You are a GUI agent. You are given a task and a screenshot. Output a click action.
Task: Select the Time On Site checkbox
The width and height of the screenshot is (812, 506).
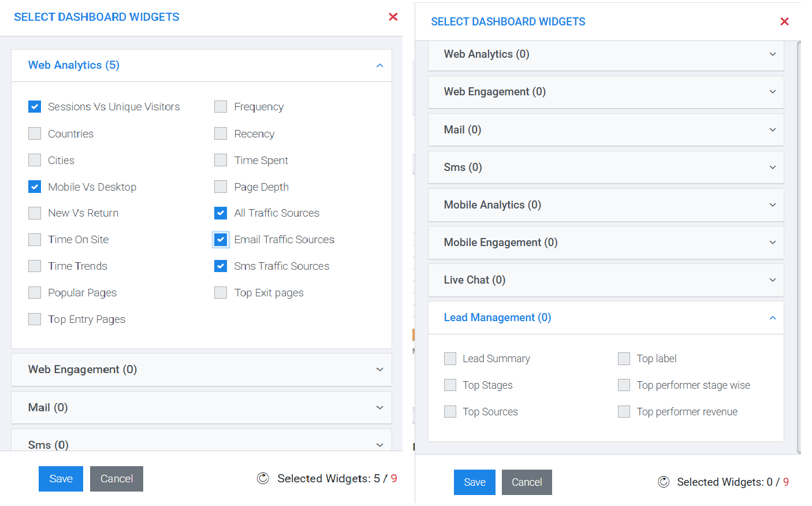[35, 240]
